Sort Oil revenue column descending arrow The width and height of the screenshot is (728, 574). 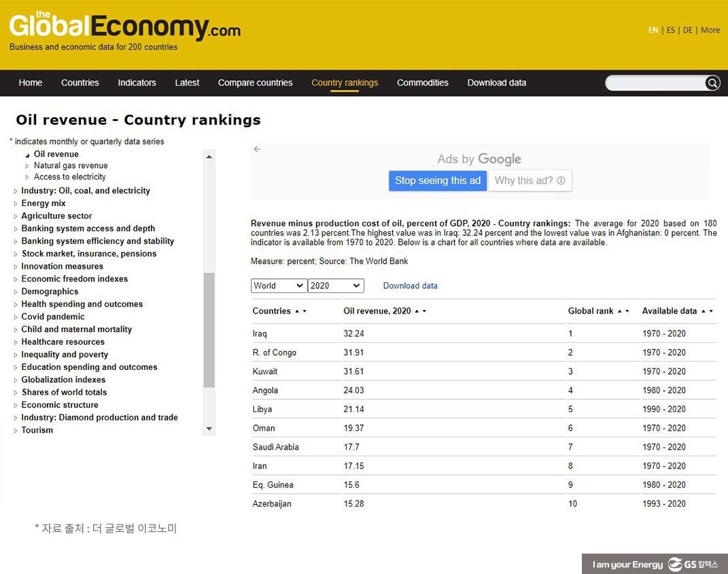(x=425, y=311)
